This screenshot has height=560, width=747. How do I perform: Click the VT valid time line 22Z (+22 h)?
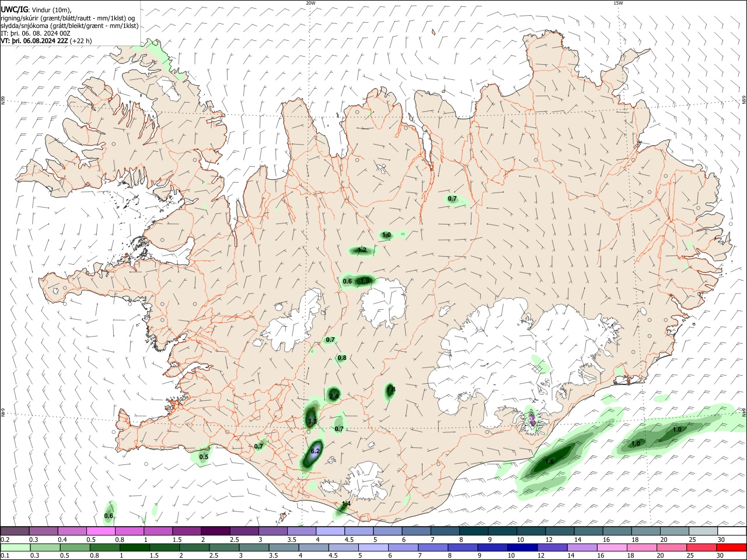pyautogui.click(x=47, y=41)
